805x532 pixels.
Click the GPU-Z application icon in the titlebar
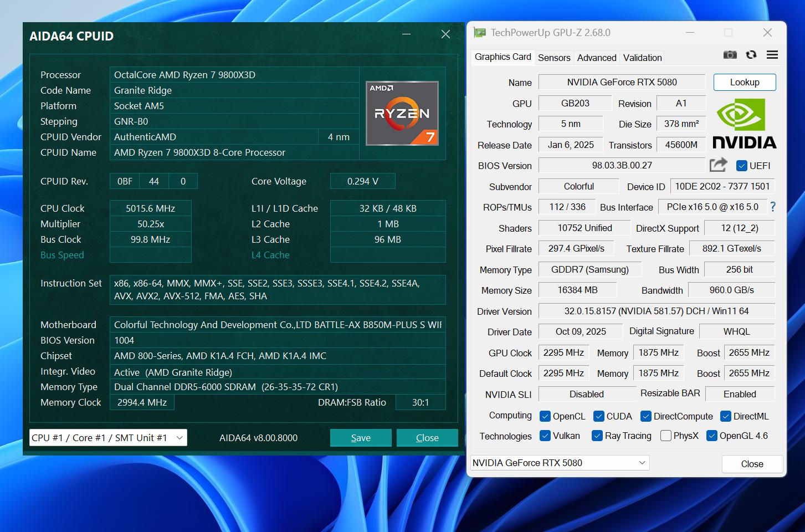point(479,33)
